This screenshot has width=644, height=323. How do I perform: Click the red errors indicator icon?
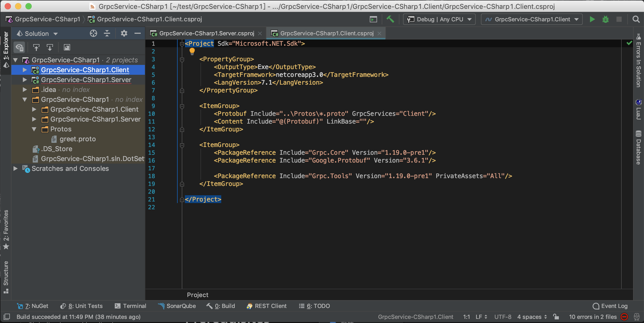pos(624,317)
